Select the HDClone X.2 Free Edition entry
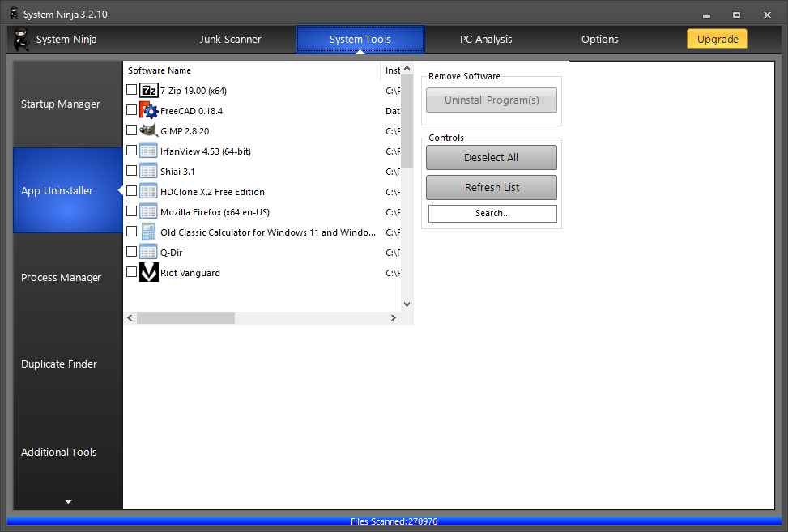The height and width of the screenshot is (532, 788). (212, 192)
